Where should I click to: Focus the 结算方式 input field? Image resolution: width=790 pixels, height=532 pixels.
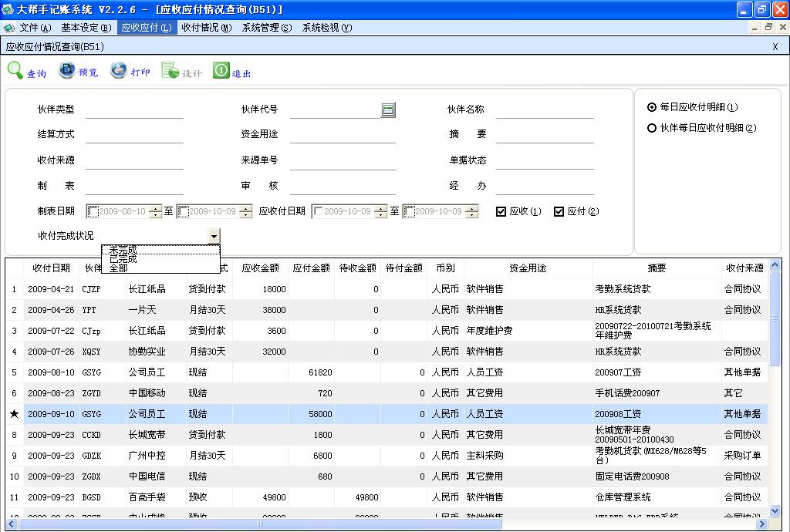pos(134,135)
